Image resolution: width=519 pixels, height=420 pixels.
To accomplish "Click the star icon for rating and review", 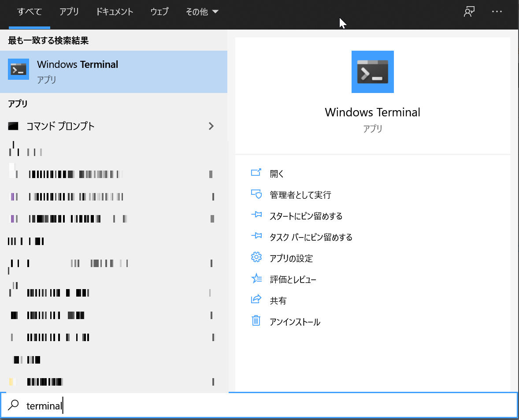I will pyautogui.click(x=256, y=279).
